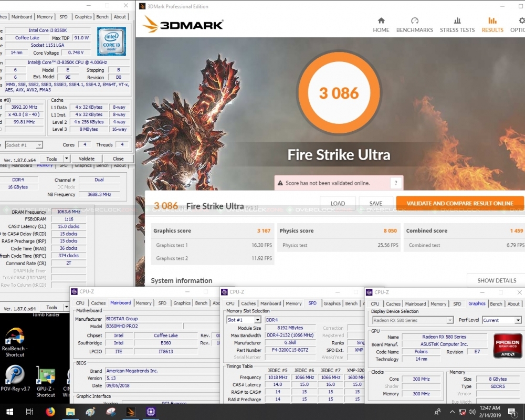Viewport: 525px width, 420px height.
Task: Click the Graphics score value 3 167
Action: coord(264,231)
